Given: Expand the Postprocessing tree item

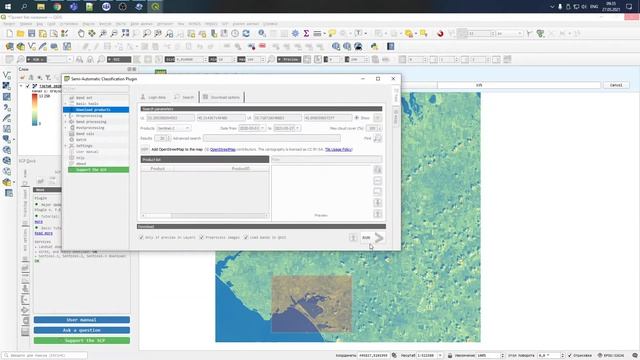Looking at the screenshot, I should tap(66, 128).
